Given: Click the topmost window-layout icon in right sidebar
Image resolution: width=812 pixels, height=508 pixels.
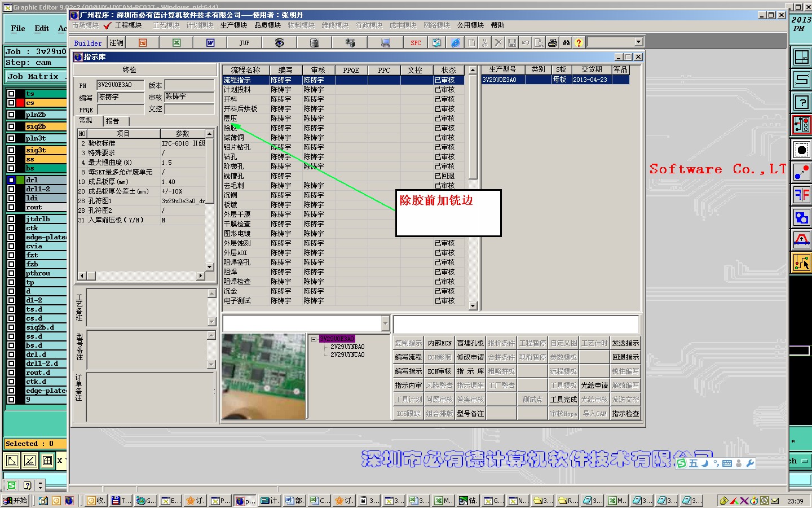Looking at the screenshot, I should coord(801,57).
